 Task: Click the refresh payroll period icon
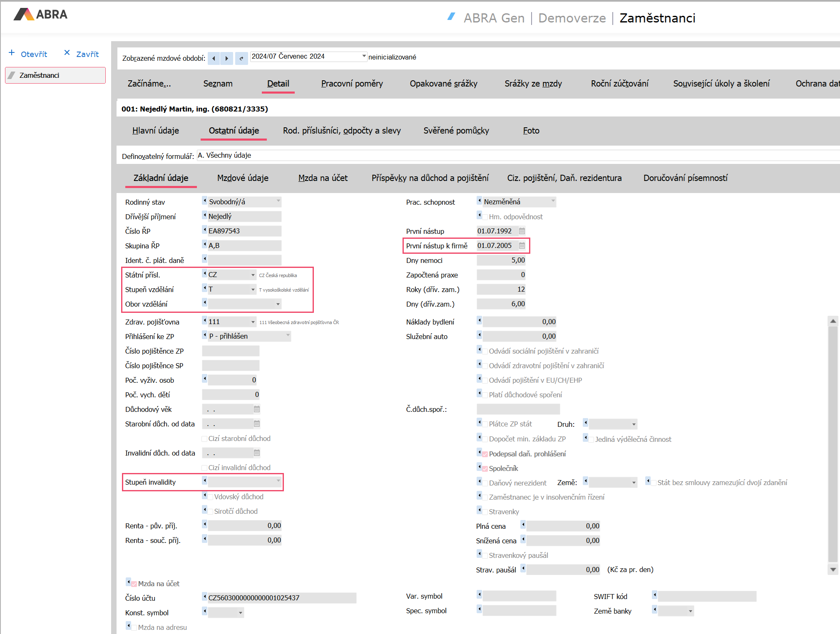241,58
